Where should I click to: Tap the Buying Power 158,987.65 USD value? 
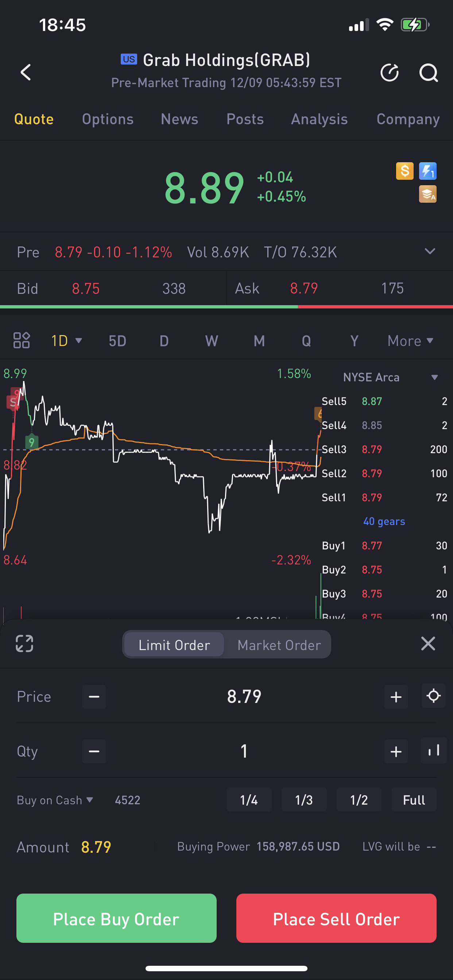click(x=298, y=847)
